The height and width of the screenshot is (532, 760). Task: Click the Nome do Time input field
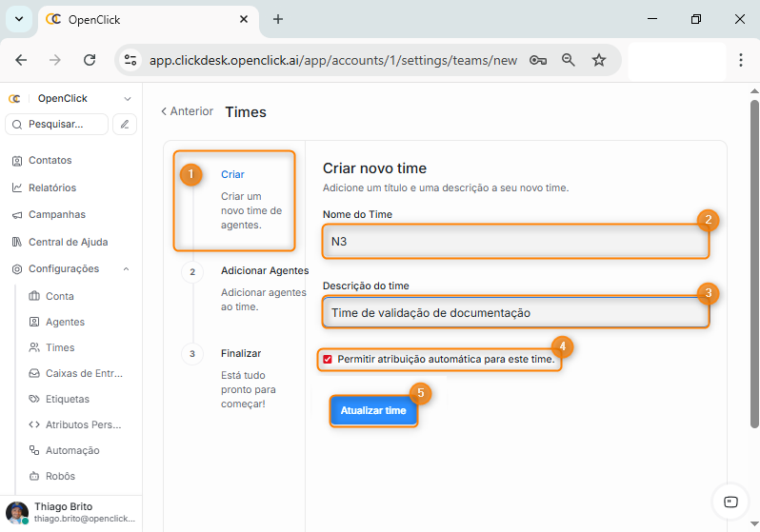[515, 242]
